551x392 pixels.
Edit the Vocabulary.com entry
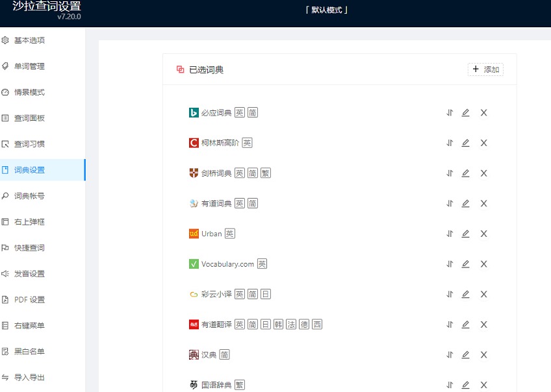[x=466, y=264]
